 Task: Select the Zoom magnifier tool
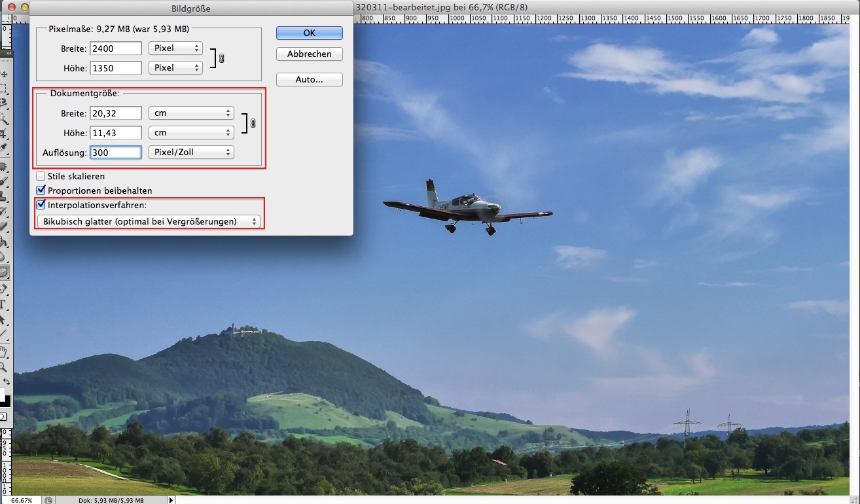[4, 367]
